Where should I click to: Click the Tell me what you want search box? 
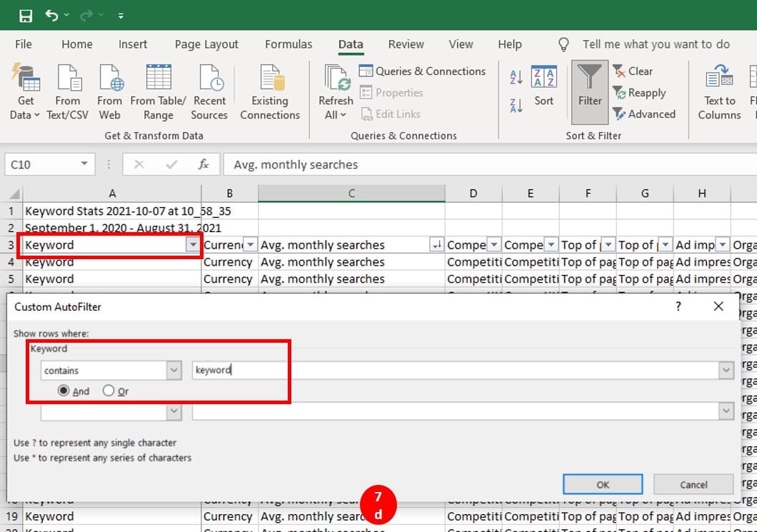point(656,44)
